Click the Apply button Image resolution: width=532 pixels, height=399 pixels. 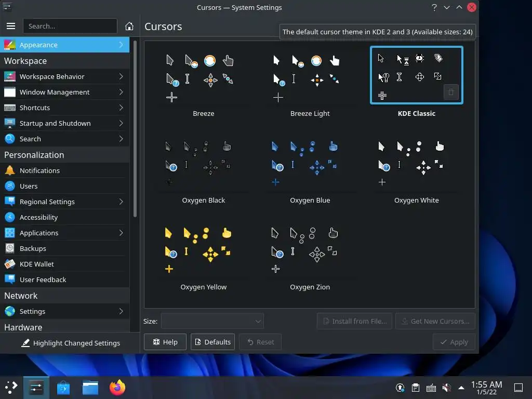point(454,342)
